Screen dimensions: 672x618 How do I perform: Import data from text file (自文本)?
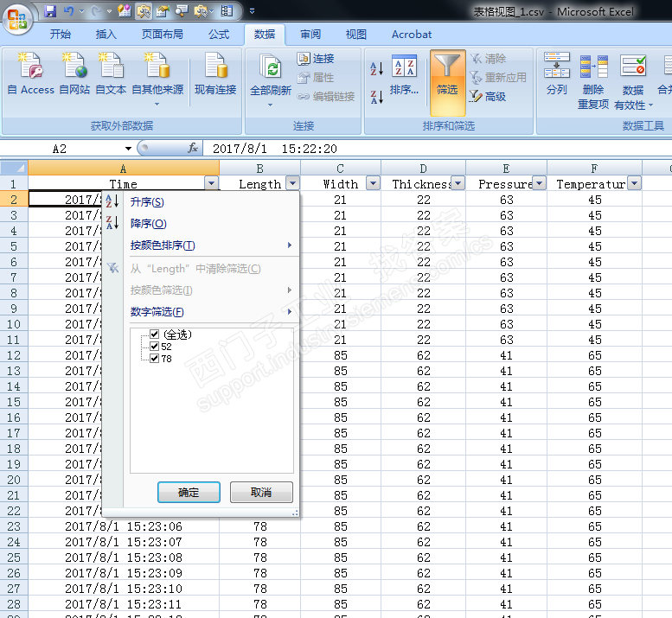point(111,73)
